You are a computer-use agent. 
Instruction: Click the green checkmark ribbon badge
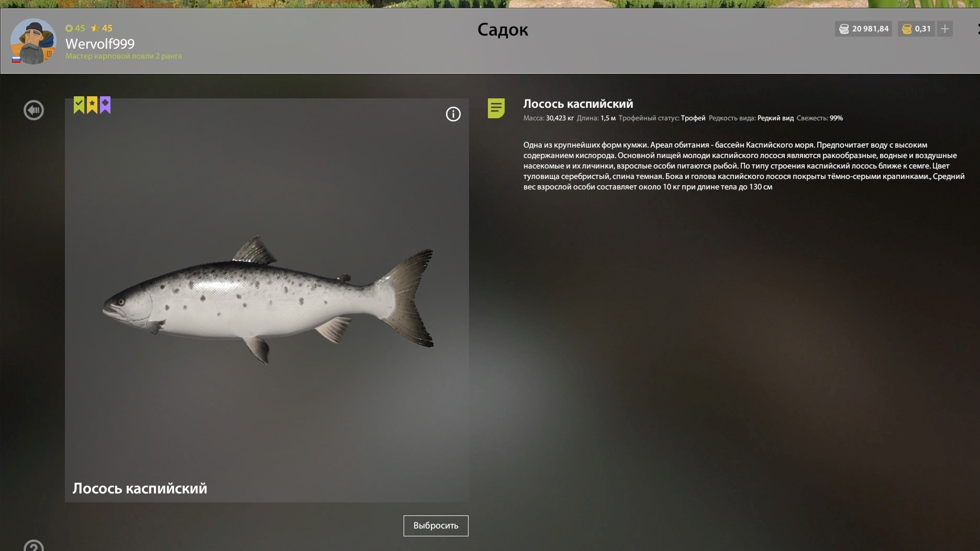(79, 105)
